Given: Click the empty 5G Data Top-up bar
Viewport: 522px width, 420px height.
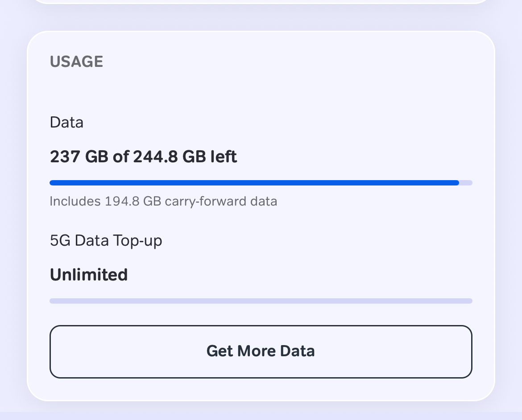Looking at the screenshot, I should tap(261, 301).
